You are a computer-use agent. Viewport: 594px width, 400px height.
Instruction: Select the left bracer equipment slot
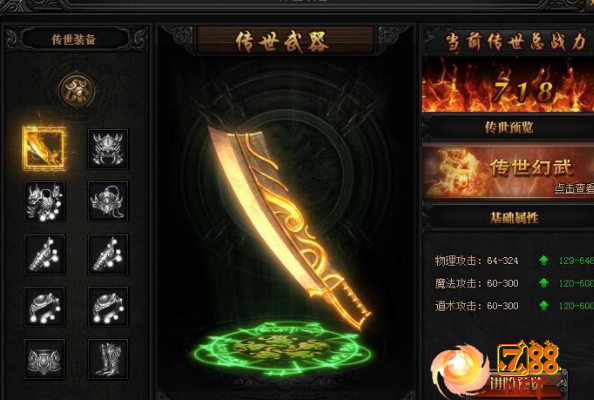(45, 254)
